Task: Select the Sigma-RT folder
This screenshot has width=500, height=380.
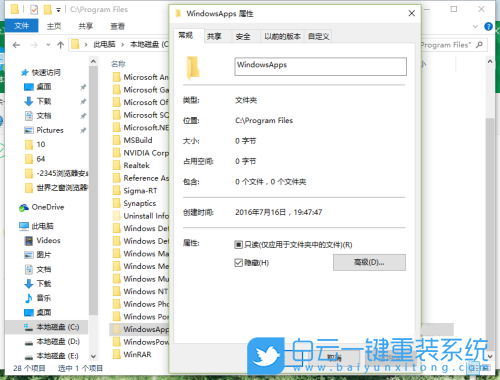Action: [140, 191]
